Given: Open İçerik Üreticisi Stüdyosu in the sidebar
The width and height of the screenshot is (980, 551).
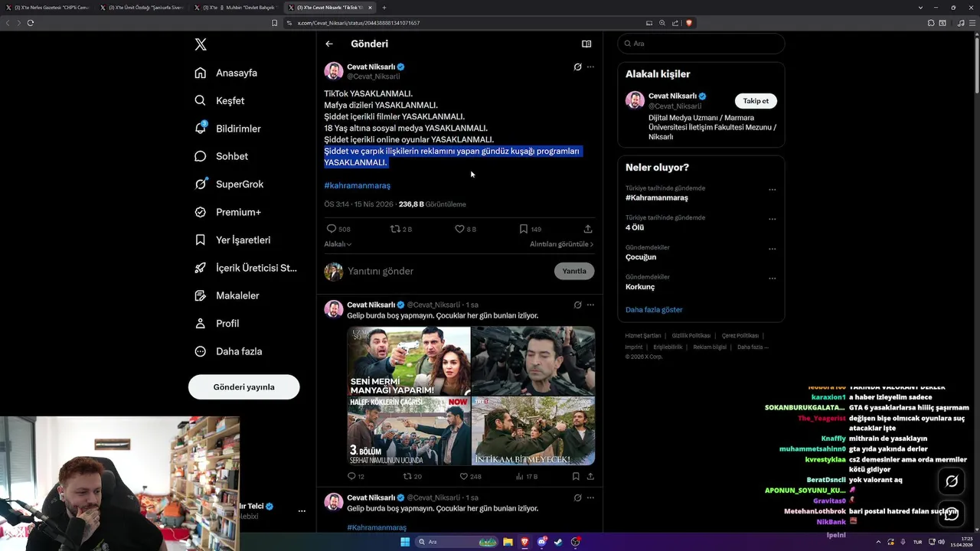Looking at the screenshot, I should click(246, 268).
